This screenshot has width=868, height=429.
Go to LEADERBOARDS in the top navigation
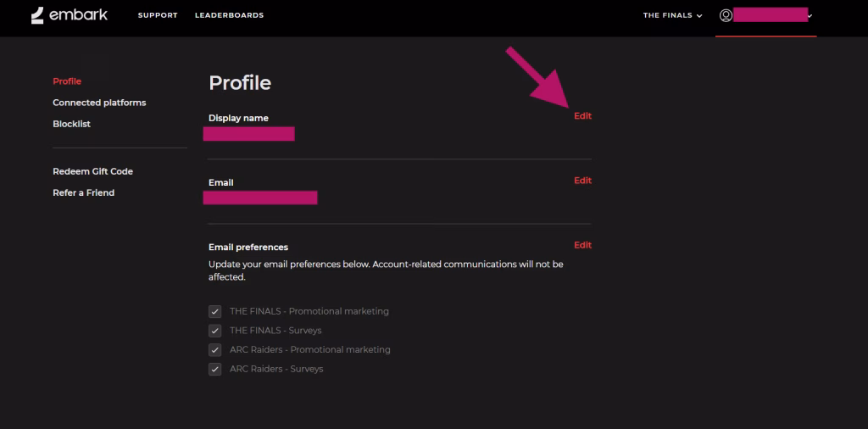[229, 15]
